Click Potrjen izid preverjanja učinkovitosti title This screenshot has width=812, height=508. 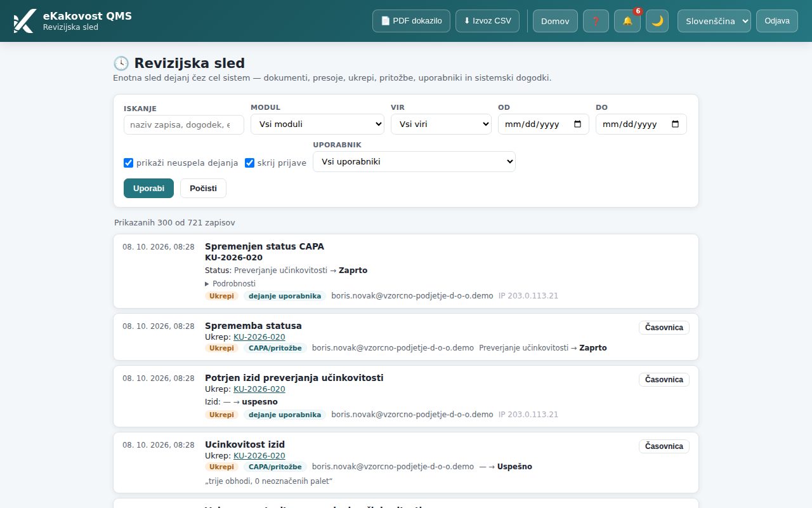[294, 378]
